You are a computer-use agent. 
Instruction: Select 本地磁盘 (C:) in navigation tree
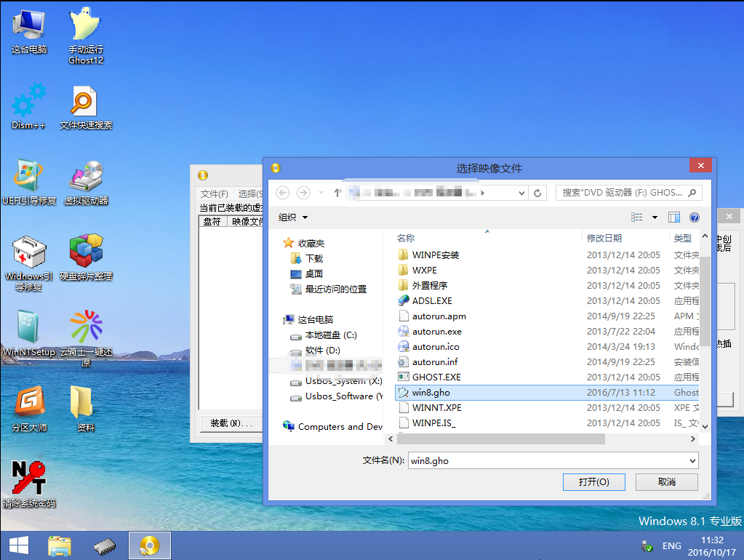pyautogui.click(x=330, y=335)
